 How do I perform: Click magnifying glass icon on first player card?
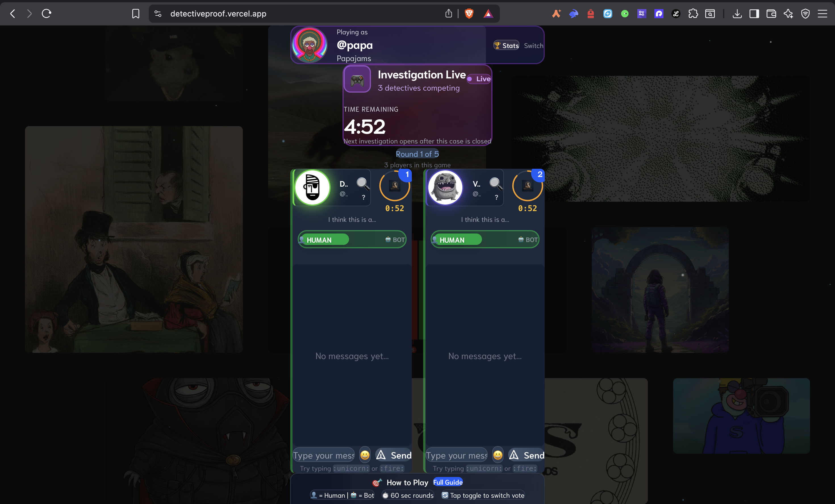(x=362, y=183)
